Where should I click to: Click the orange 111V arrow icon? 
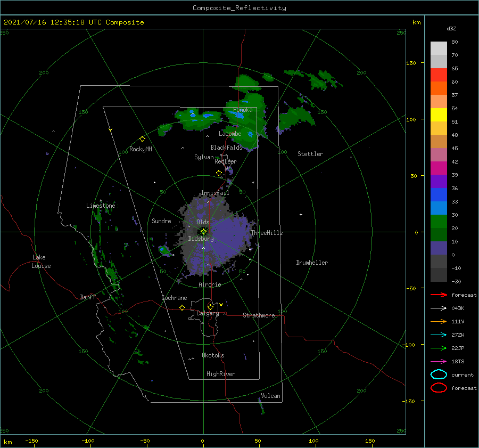point(439,321)
